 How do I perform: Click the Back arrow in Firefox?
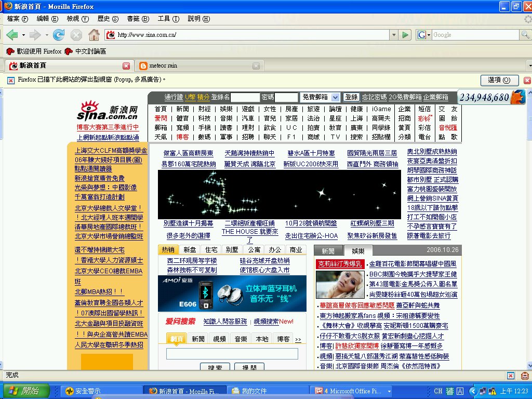coord(12,35)
